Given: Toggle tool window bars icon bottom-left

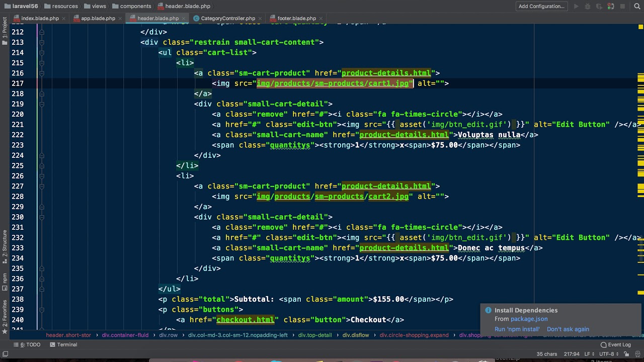Looking at the screenshot, I should pos(5,354).
